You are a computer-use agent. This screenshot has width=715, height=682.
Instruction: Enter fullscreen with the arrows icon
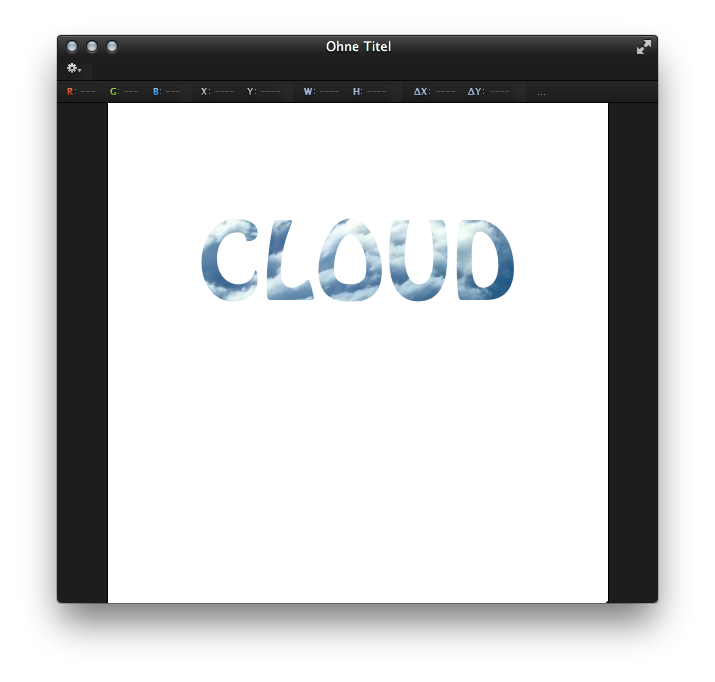(x=644, y=47)
